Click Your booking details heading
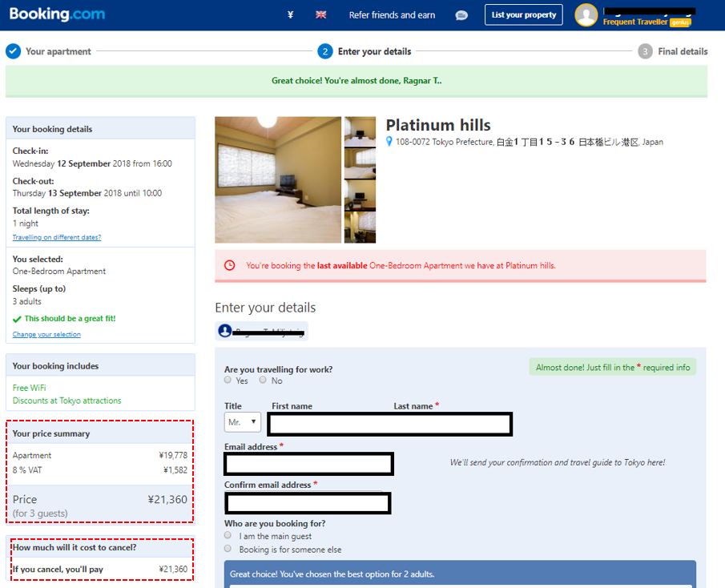725x588 pixels. [52, 129]
